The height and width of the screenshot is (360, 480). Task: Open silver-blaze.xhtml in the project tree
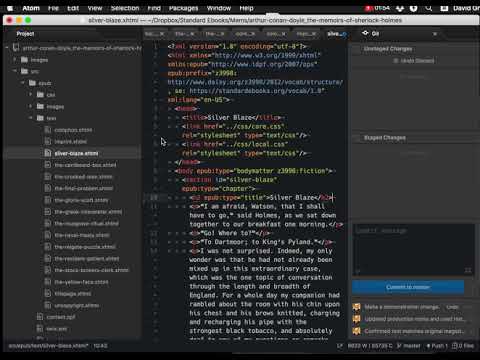(76, 153)
